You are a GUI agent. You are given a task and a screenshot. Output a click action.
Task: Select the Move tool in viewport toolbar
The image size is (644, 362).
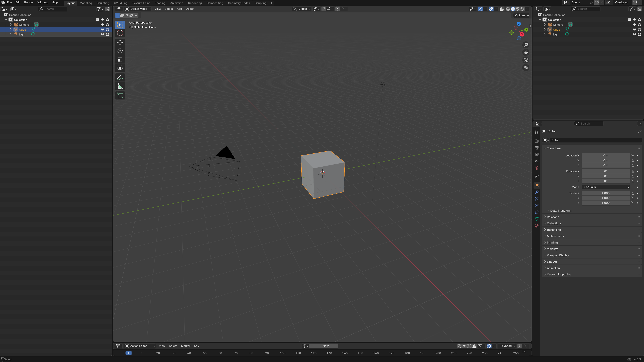click(x=120, y=43)
